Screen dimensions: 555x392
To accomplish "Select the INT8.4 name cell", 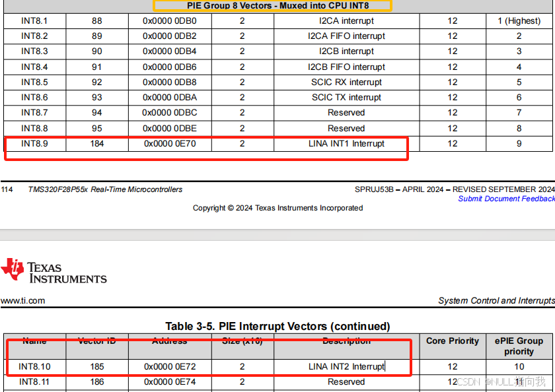I will (34, 67).
